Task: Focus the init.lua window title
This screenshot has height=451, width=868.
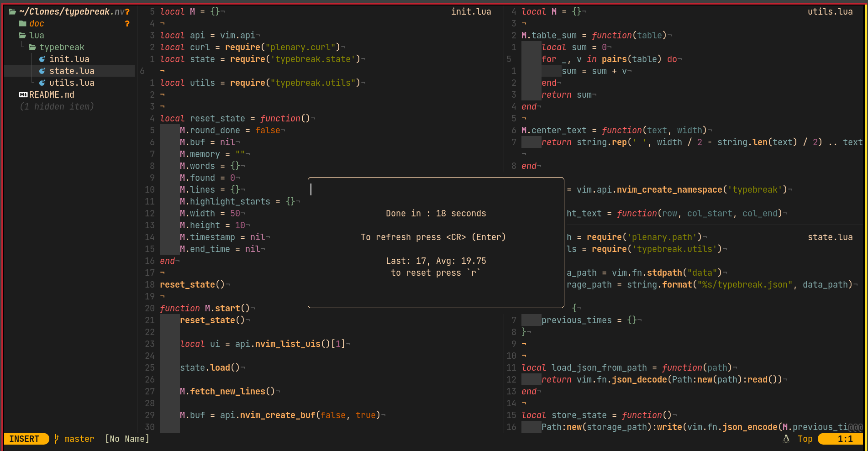Action: 471,11
